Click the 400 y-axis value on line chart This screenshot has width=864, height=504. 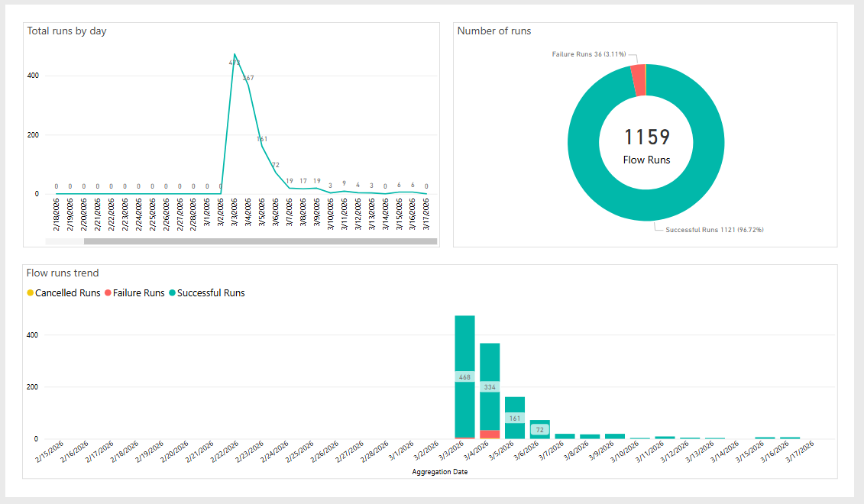click(33, 76)
